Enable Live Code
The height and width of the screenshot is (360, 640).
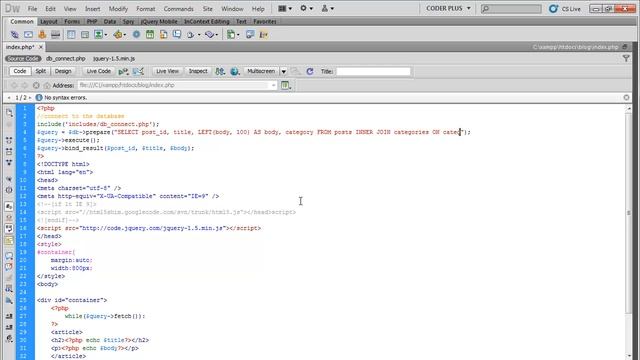[x=98, y=71]
